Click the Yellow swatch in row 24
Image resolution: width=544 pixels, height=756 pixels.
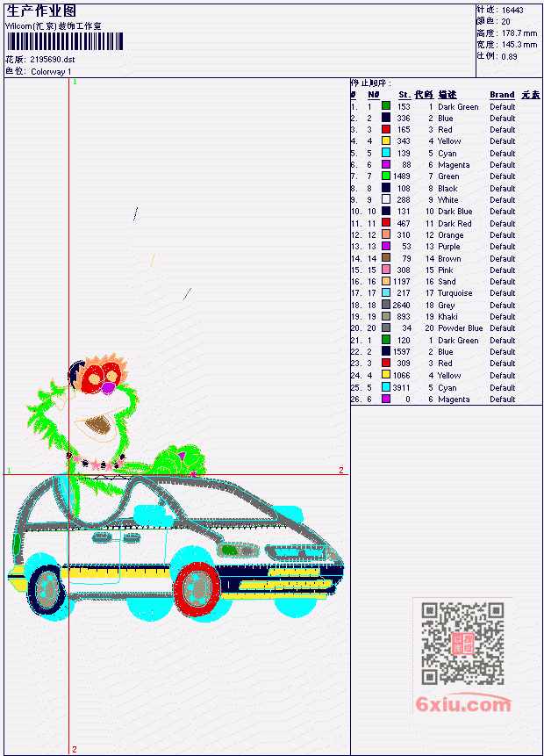[x=386, y=376]
